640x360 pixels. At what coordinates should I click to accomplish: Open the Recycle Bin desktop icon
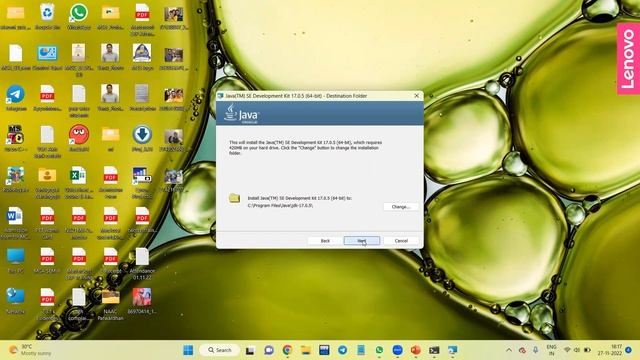(47, 17)
